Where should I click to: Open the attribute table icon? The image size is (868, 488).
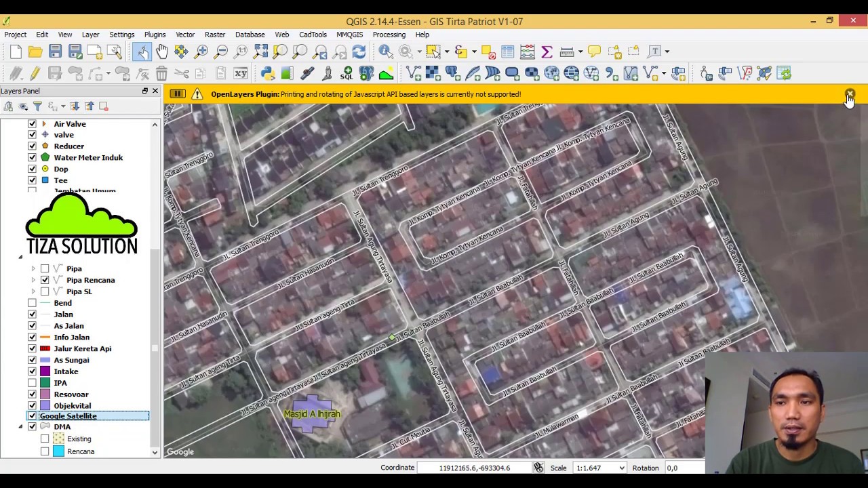(507, 52)
